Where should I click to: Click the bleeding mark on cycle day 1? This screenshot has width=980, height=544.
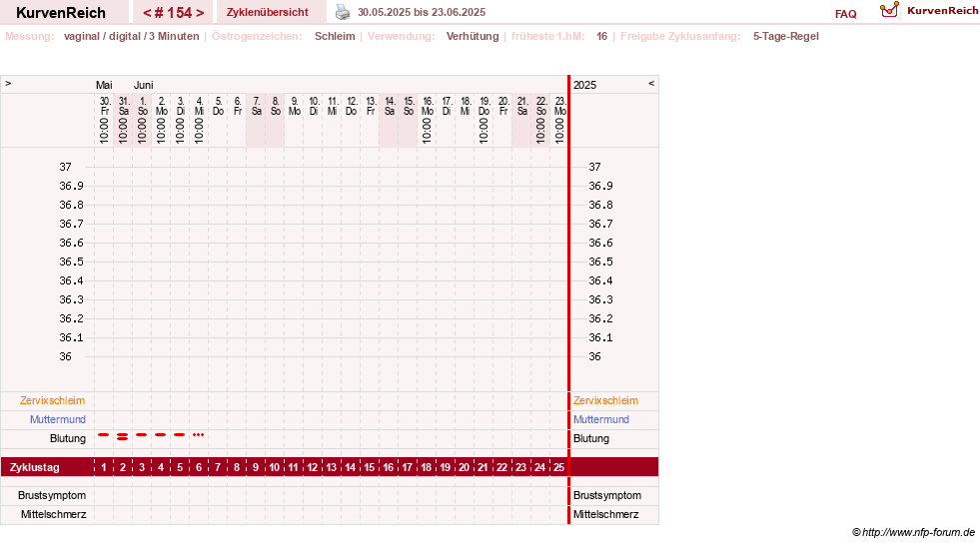coord(104,434)
